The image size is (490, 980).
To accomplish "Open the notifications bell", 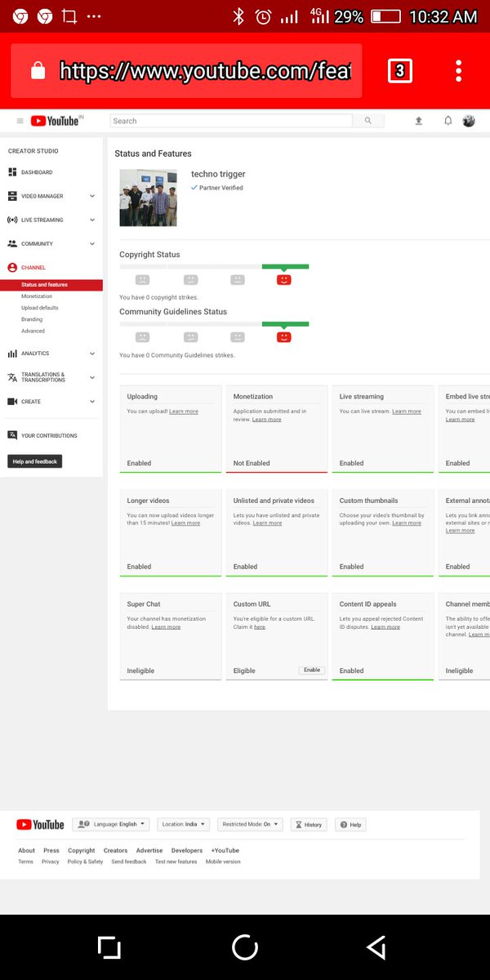I will [448, 121].
